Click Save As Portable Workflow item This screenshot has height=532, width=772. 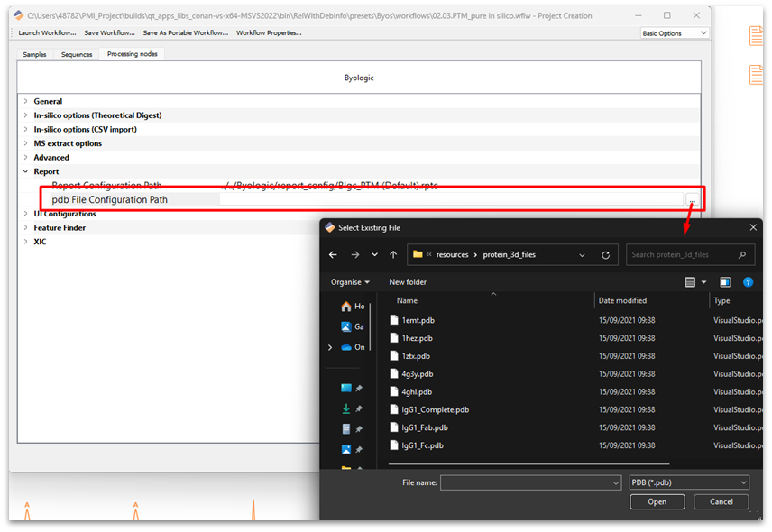point(186,32)
